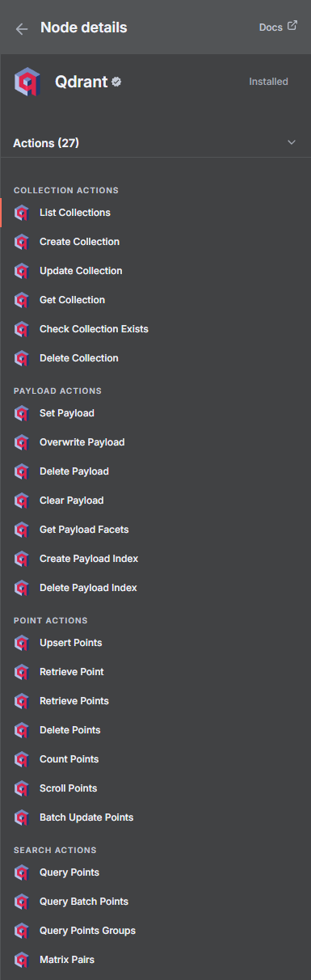Click the Qdrant logo in the header
The width and height of the screenshot is (311, 980).
(x=27, y=82)
